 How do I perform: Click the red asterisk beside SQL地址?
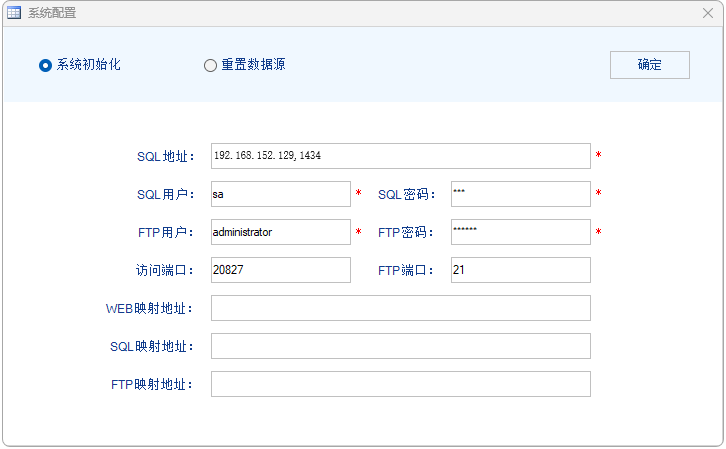[x=598, y=156]
